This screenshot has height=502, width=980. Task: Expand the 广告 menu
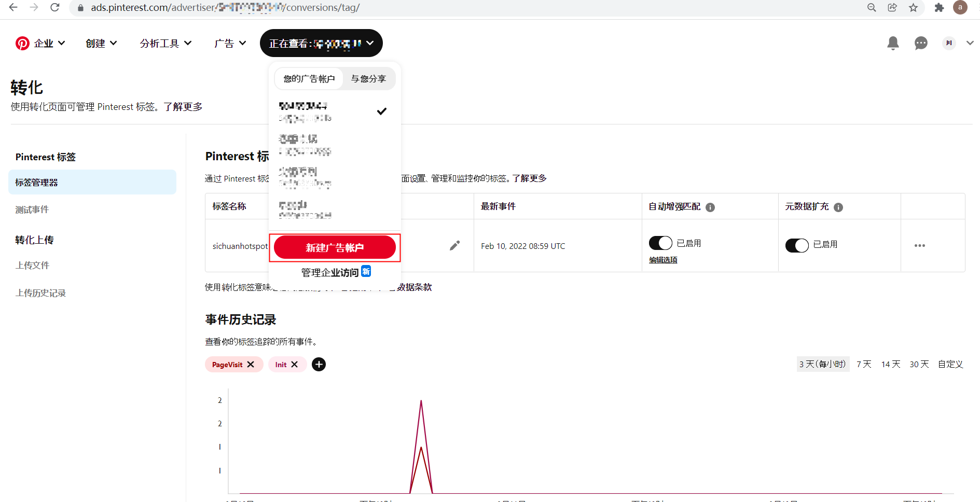pos(230,44)
